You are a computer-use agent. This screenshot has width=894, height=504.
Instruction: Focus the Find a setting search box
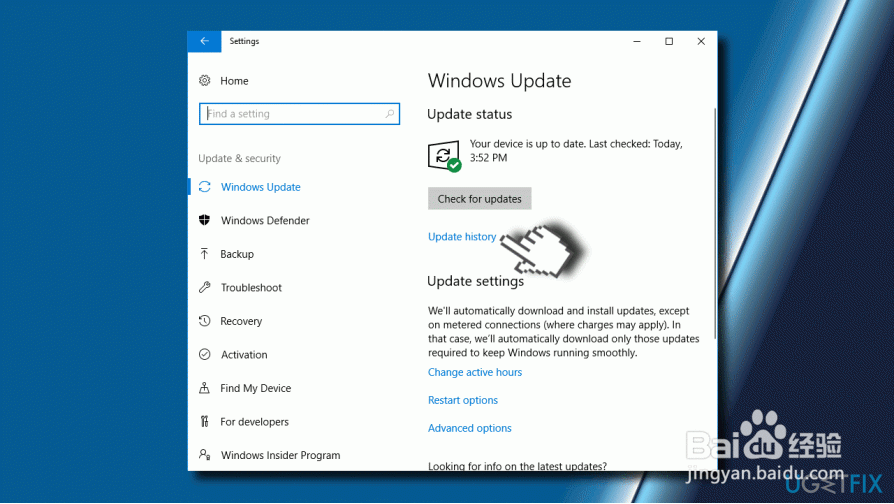click(299, 114)
